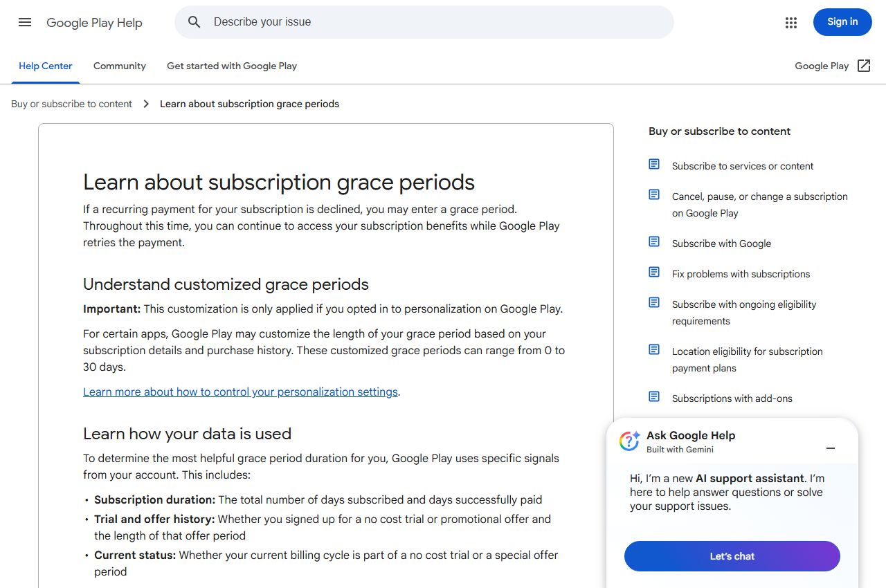Click the Subscription duration bullet text

click(318, 499)
